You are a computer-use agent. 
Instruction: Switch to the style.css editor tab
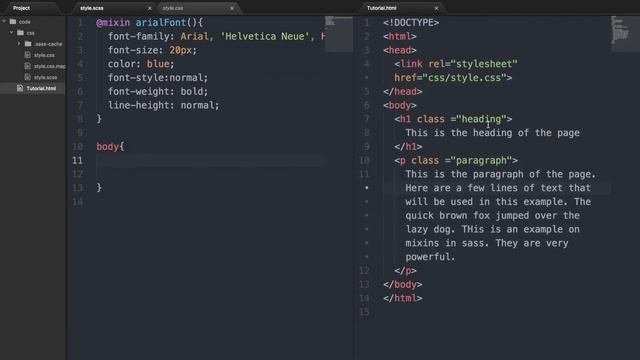point(173,8)
